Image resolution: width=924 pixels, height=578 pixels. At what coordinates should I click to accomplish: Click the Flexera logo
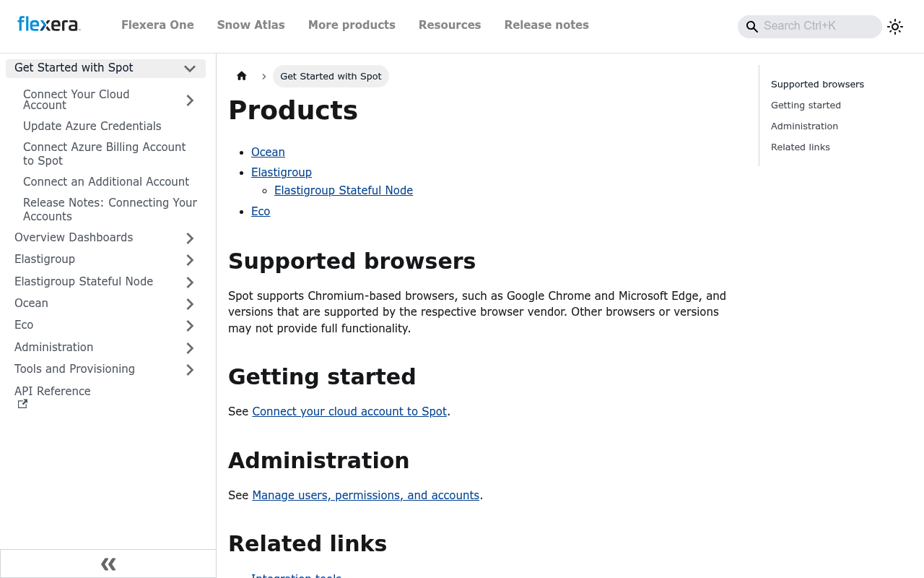click(x=48, y=25)
